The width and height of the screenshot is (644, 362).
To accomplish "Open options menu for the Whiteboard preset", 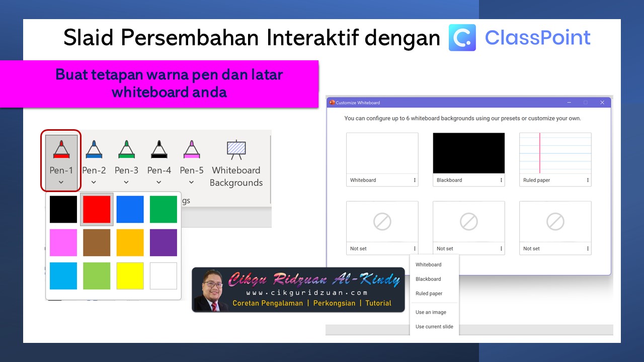I will pyautogui.click(x=415, y=179).
